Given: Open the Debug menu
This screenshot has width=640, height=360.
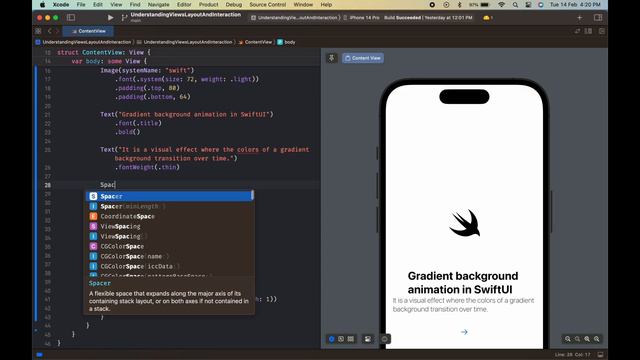Looking at the screenshot, I should click(x=234, y=4).
